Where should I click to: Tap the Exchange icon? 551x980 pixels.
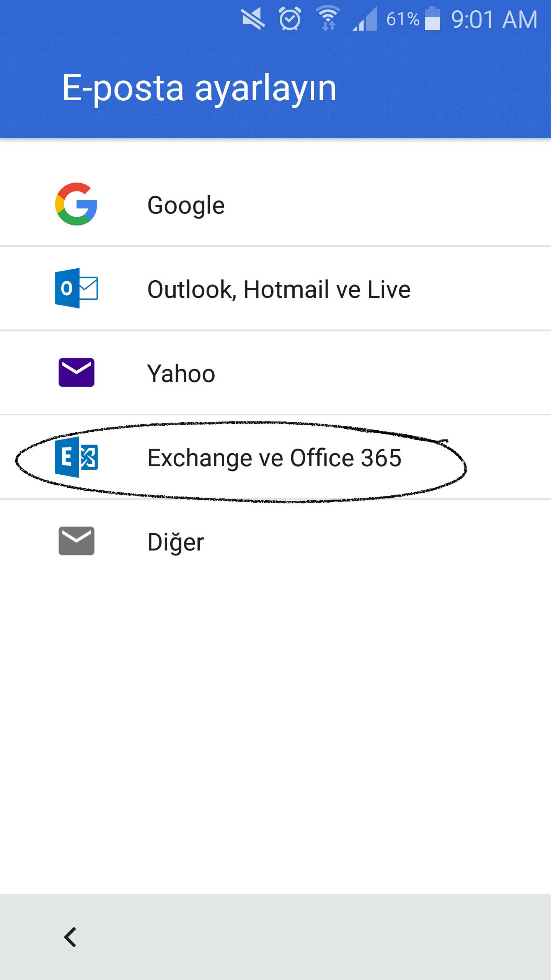pyautogui.click(x=76, y=457)
